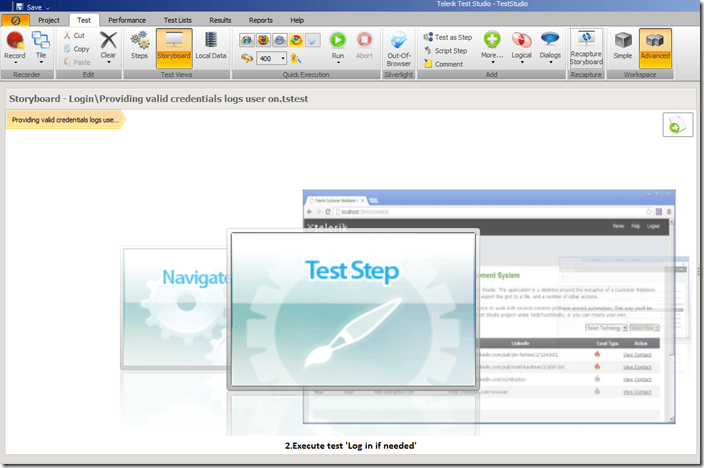The width and height of the screenshot is (704, 468).
Task: Select Internet Explorer as execution browser
Action: pyautogui.click(x=246, y=40)
